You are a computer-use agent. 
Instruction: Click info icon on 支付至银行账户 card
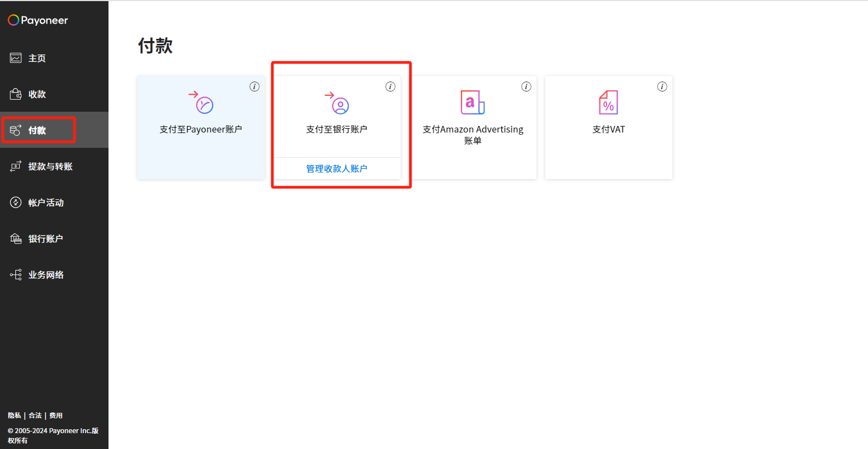[390, 87]
